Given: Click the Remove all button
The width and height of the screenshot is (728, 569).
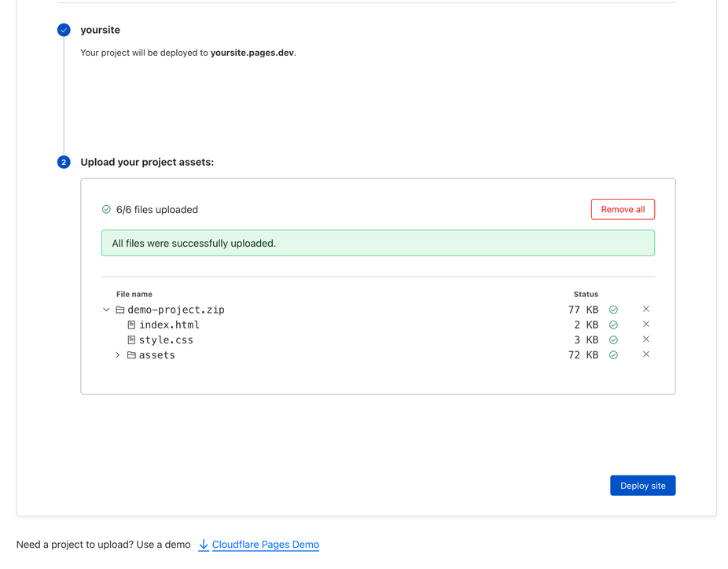Looking at the screenshot, I should pyautogui.click(x=623, y=209).
